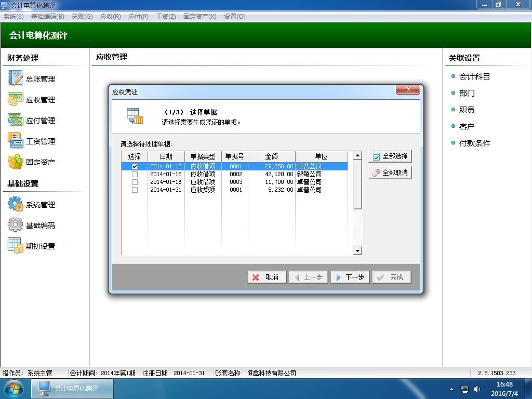This screenshot has height=399, width=532.
Task: Click the list vertical scrollbar thumb
Action: tap(357, 184)
